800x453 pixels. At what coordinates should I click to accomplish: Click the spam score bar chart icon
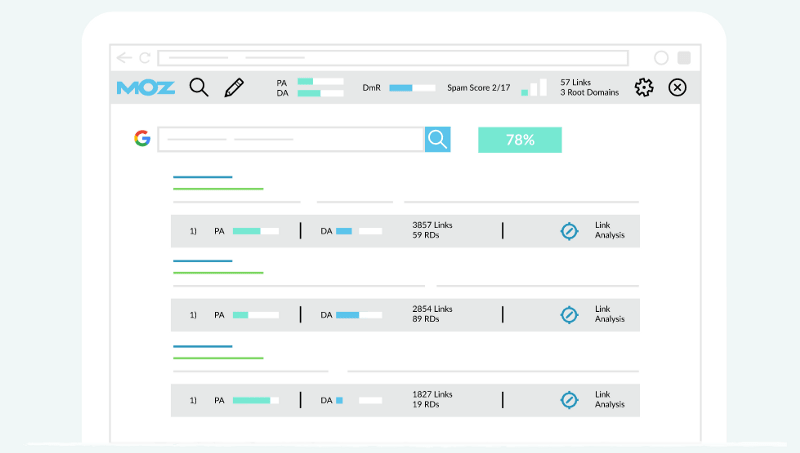point(534,87)
